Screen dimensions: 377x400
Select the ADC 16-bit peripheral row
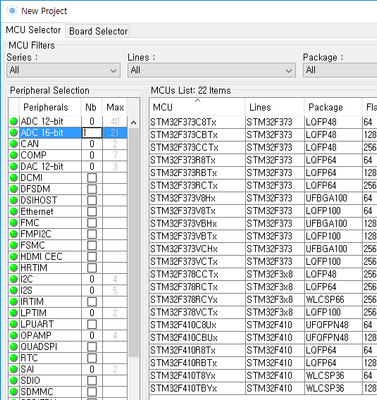tap(68, 133)
